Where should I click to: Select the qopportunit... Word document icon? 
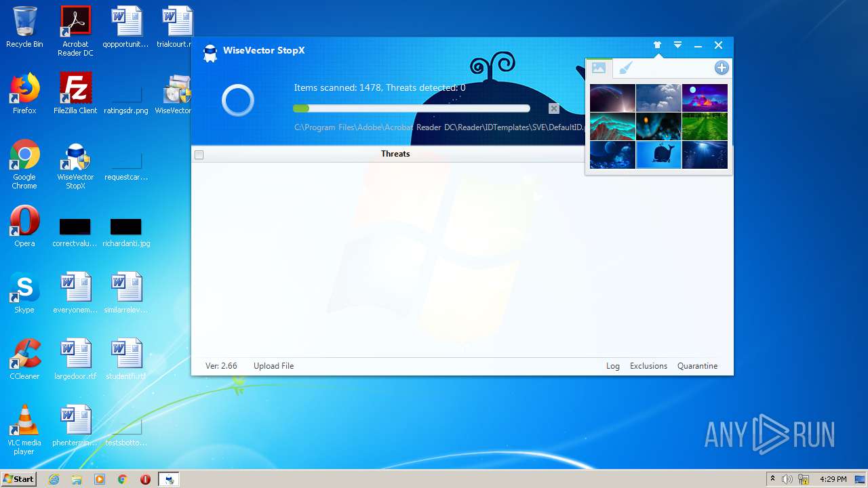125,27
